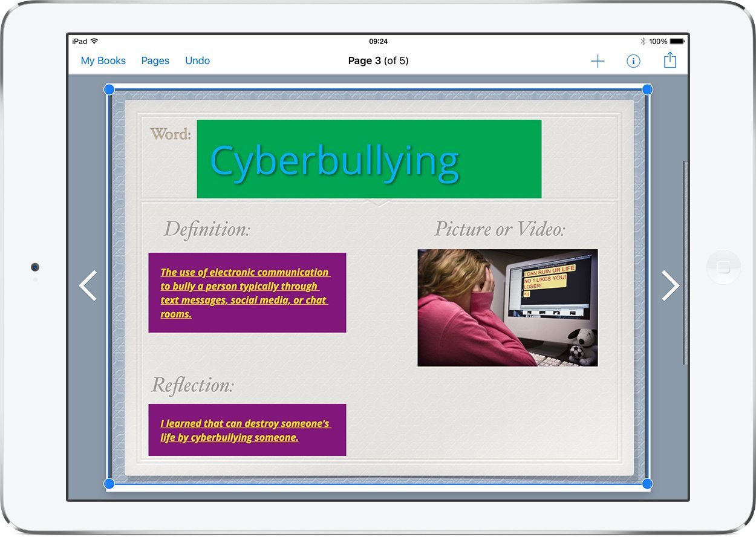Tap the Bluetooth icon near the battery
This screenshot has width=756, height=537.
pyautogui.click(x=644, y=41)
